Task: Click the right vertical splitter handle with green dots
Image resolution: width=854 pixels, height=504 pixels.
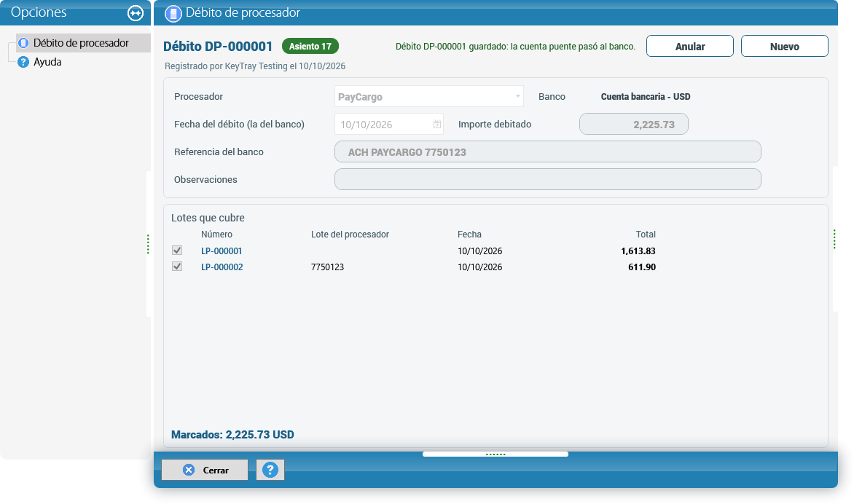Action: click(x=834, y=239)
